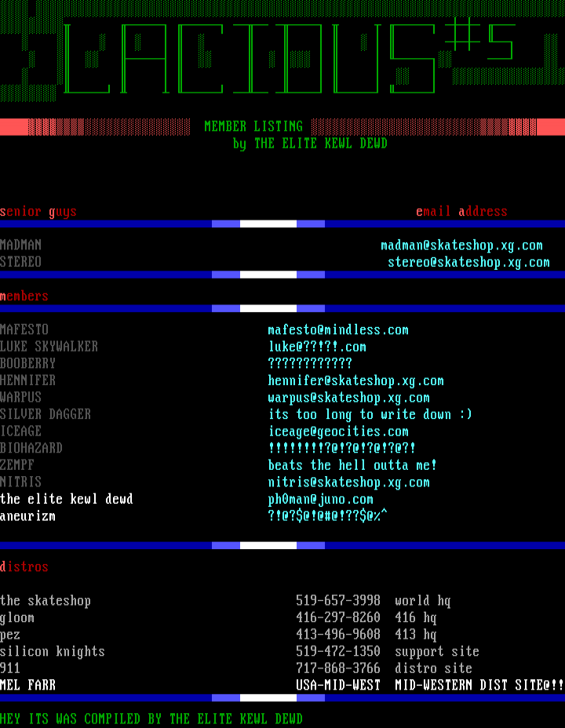Click the MEMBER LISTING title text
The image size is (565, 728).
click(x=253, y=126)
